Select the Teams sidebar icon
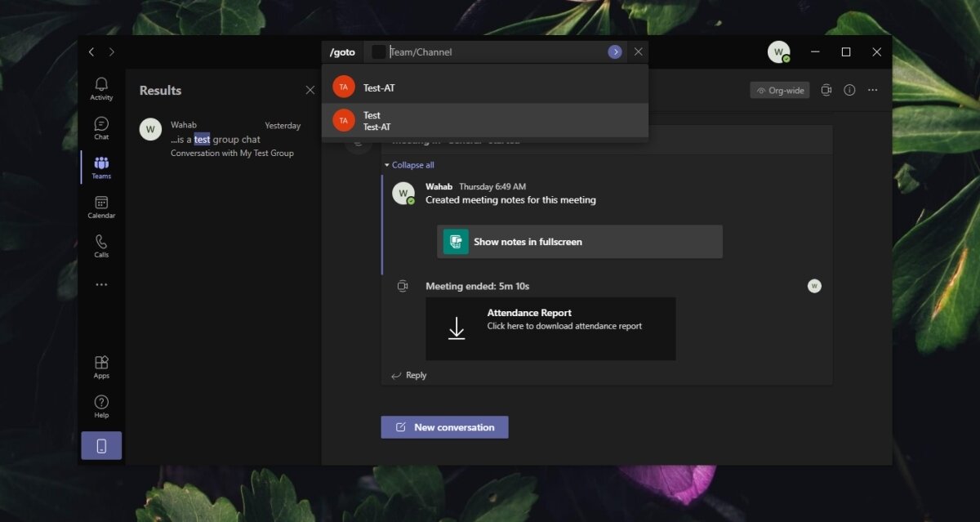This screenshot has width=980, height=522. point(100,167)
